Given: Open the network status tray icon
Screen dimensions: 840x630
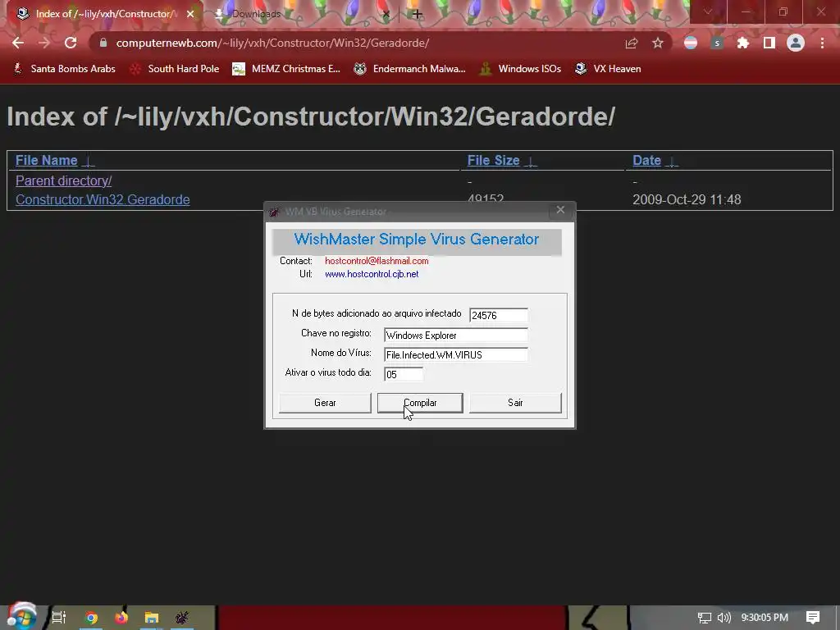Looking at the screenshot, I should [704, 618].
